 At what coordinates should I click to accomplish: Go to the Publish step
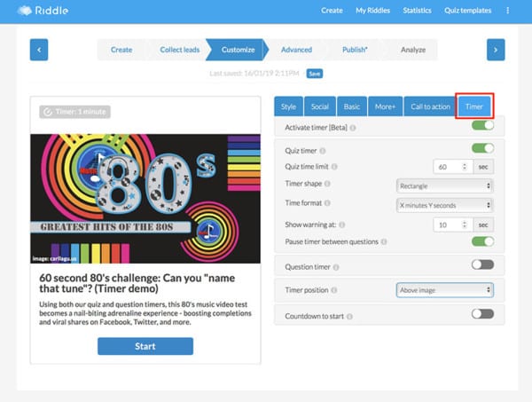click(355, 50)
